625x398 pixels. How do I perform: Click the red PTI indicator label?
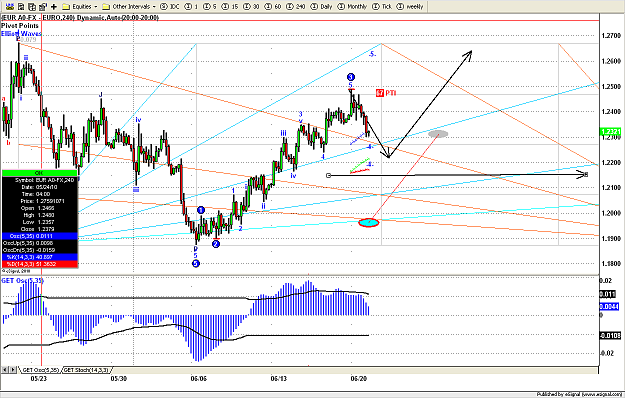pyautogui.click(x=386, y=93)
